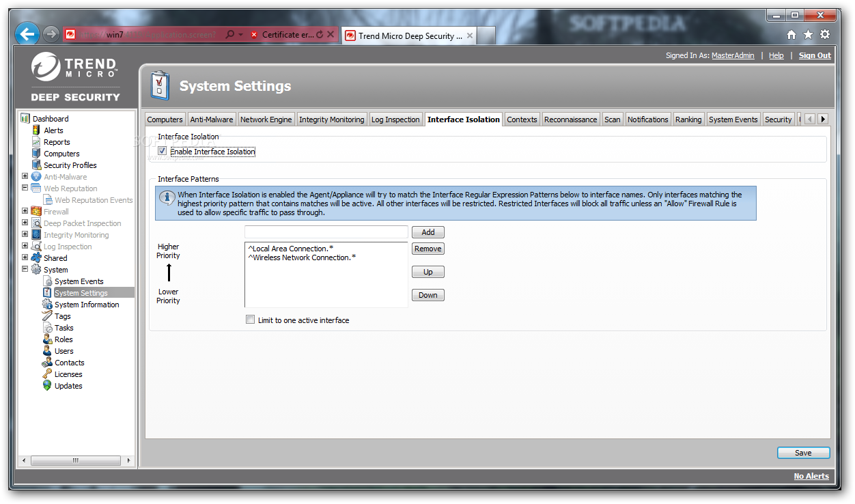Open the Reconnaissance tab
Image resolution: width=855 pixels, height=504 pixels.
pyautogui.click(x=571, y=120)
